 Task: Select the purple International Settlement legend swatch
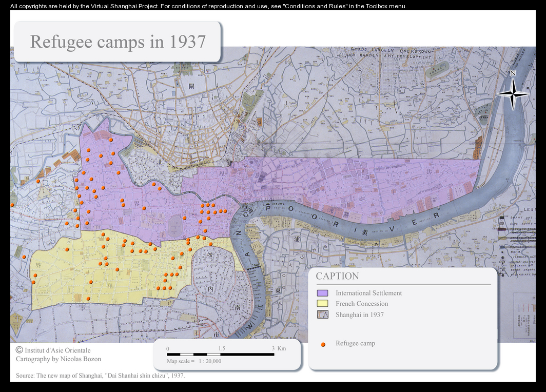coord(322,293)
